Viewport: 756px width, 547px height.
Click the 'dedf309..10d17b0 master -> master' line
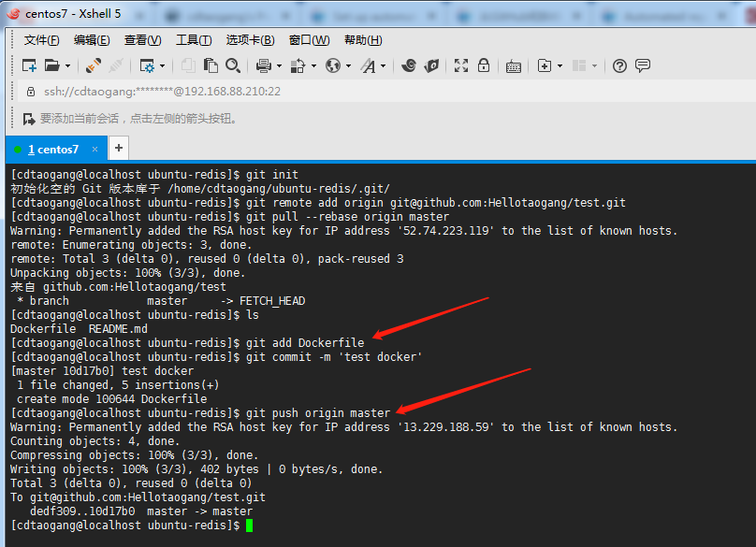point(141,511)
